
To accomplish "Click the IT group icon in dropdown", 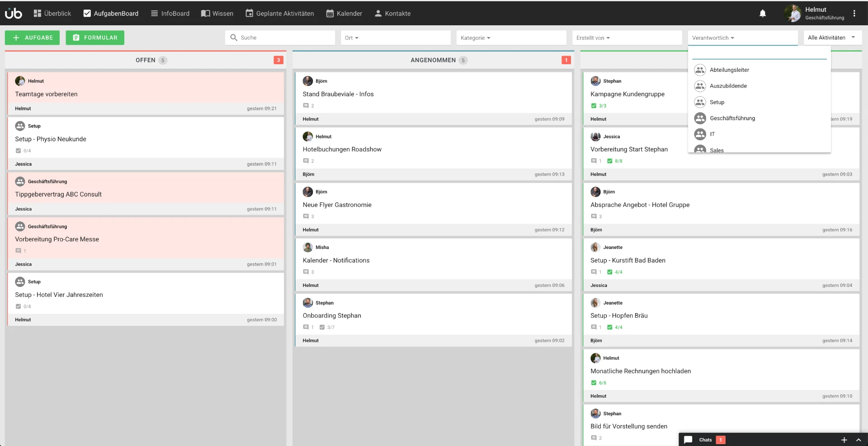I will tap(700, 134).
